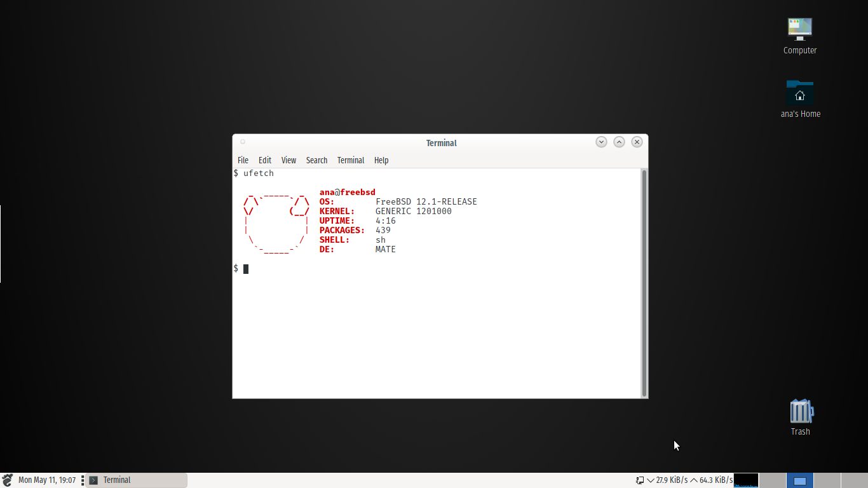Open the Edit menu
Screen dimensions: 868x488
pyautogui.click(x=265, y=160)
